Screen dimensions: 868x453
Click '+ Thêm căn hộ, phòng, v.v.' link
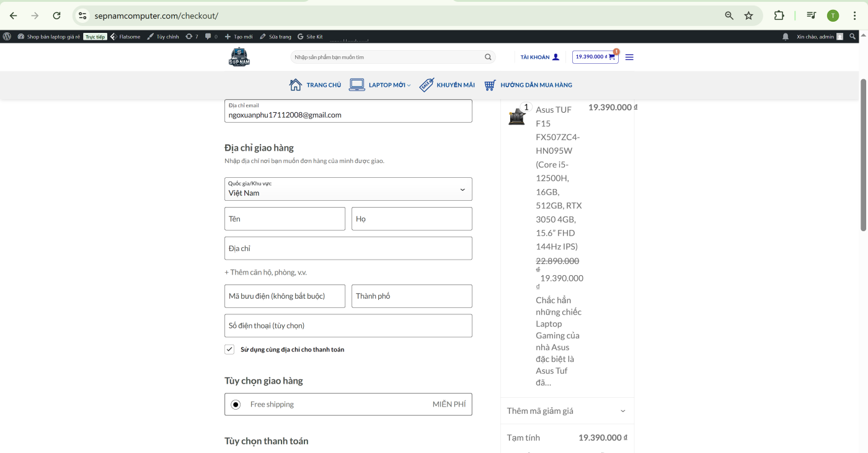coord(265,272)
